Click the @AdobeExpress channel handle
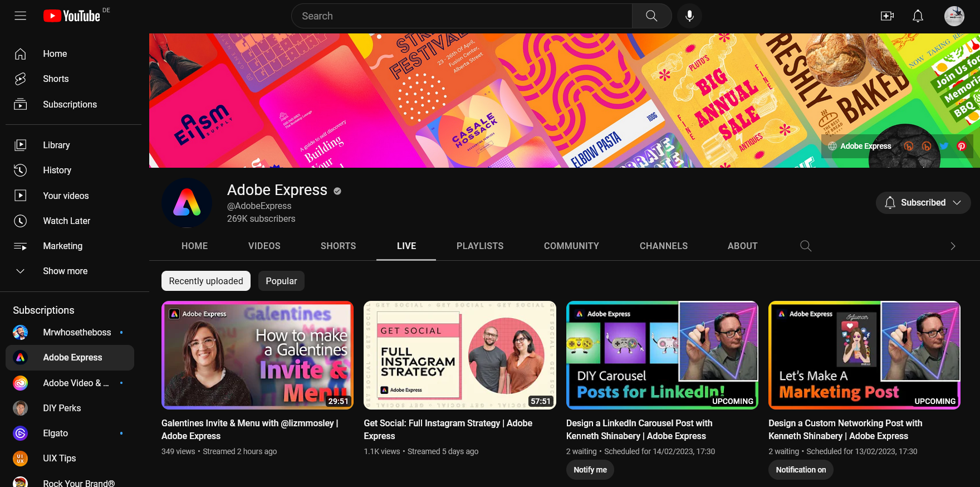 pyautogui.click(x=259, y=206)
